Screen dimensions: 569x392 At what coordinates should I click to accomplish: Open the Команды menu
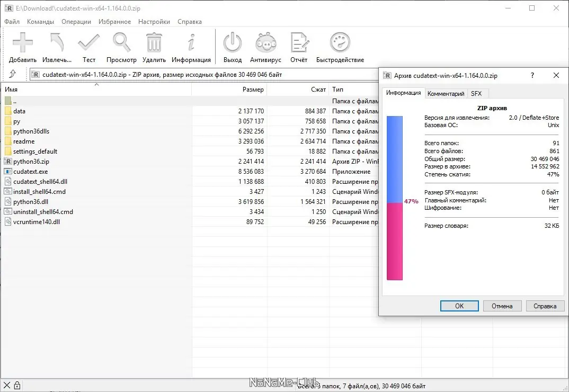click(x=41, y=21)
